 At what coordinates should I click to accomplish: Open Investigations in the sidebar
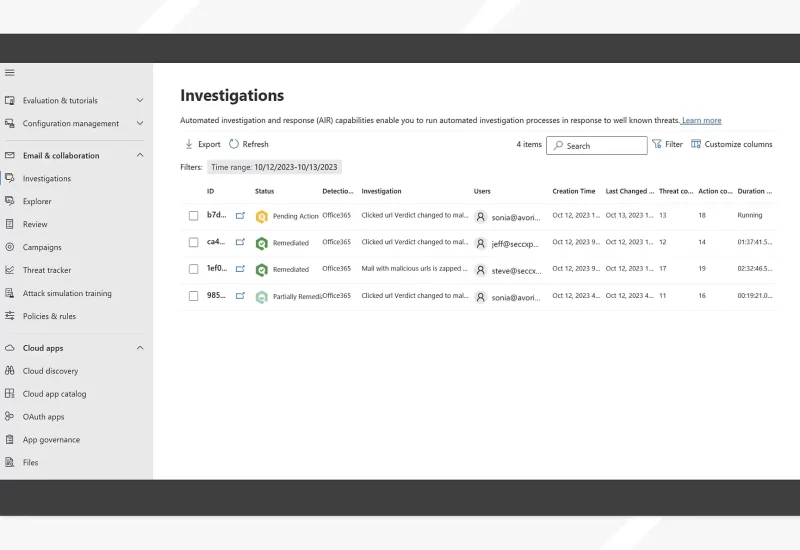pyautogui.click(x=47, y=179)
